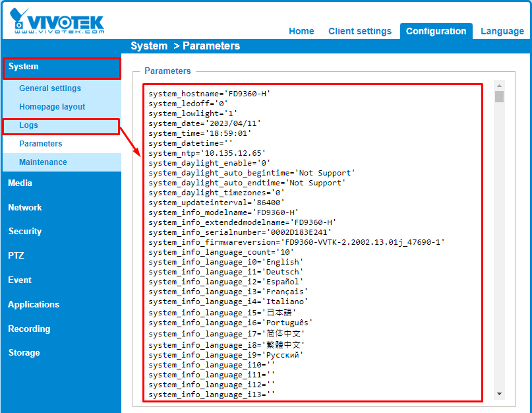Expand the Applications menu
The height and width of the screenshot is (413, 532).
tap(34, 305)
